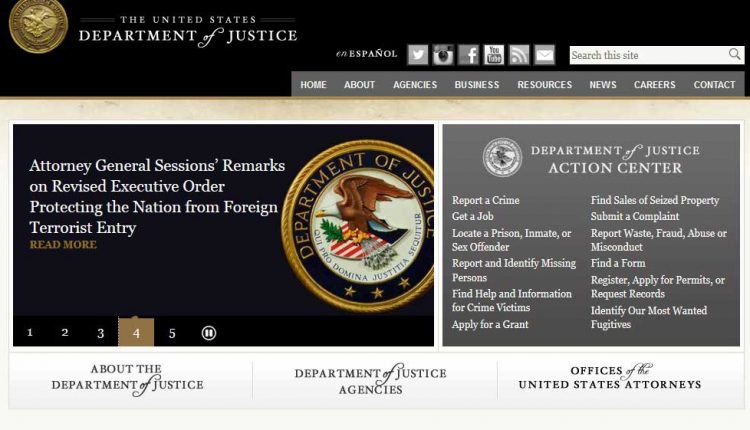Open About the Department of Justice section
750x430 pixels.
pyautogui.click(x=128, y=380)
